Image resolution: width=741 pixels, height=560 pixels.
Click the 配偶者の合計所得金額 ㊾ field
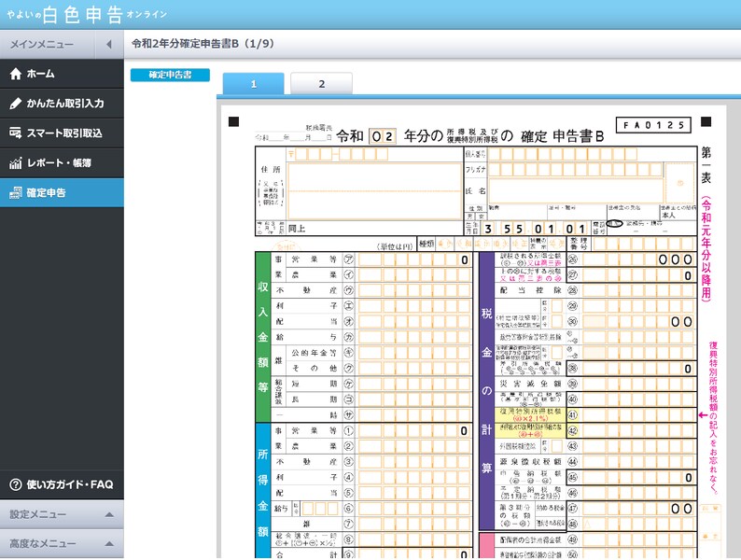[638, 539]
